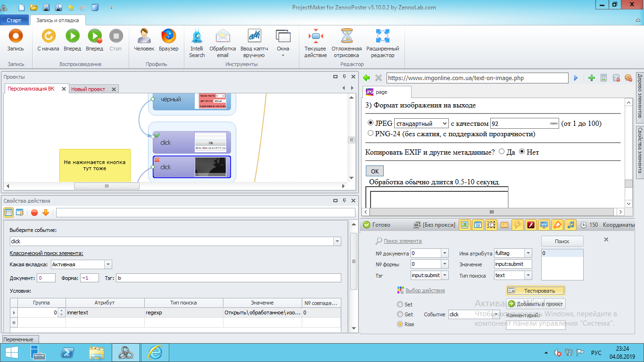Screen dimensions: 644x362
Task: Switch to the Старт ribbon tab
Action: click(x=14, y=20)
